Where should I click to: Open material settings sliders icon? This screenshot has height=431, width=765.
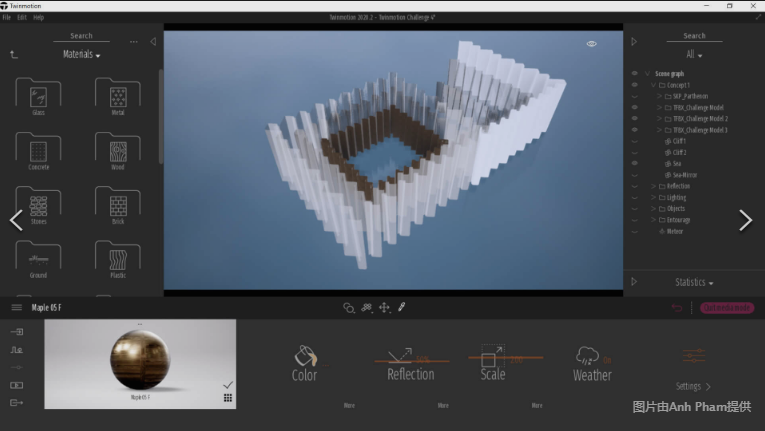point(694,355)
